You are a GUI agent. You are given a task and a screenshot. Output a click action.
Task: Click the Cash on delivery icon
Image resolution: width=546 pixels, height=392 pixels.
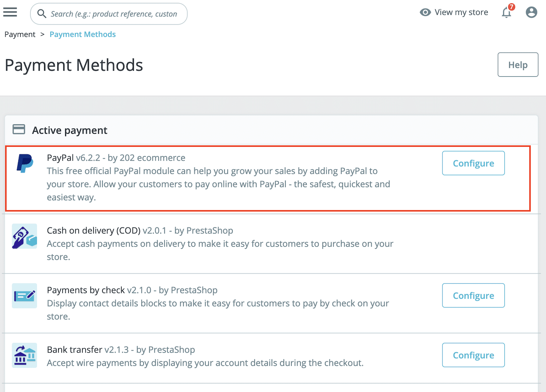click(24, 236)
